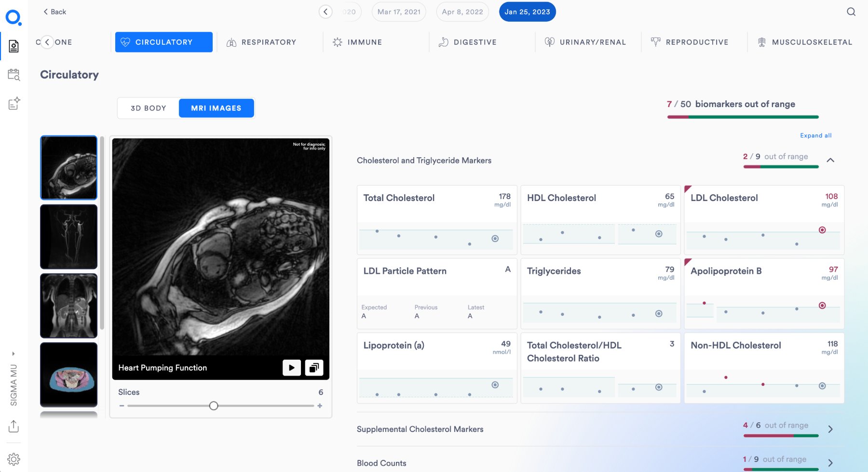This screenshot has width=868, height=472.
Task: Expand Supplemental Cholesterol Markers section
Action: pos(830,429)
